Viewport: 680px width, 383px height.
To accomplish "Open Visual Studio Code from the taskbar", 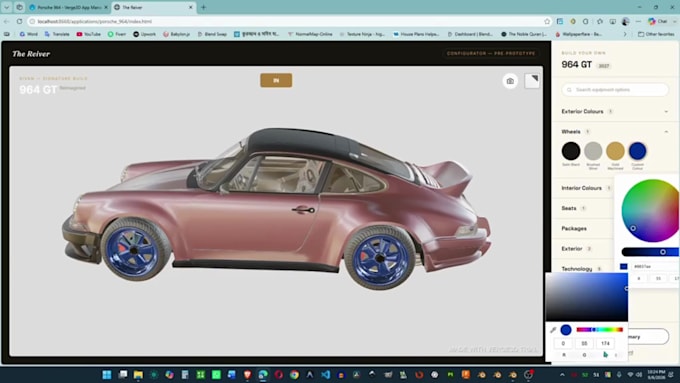I will [325, 375].
